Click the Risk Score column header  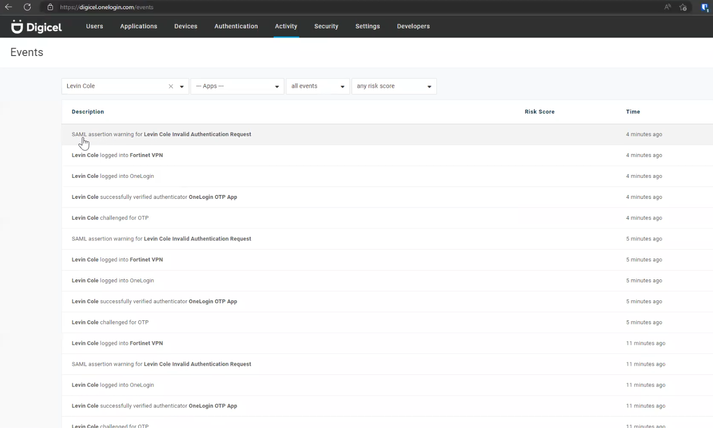point(540,111)
